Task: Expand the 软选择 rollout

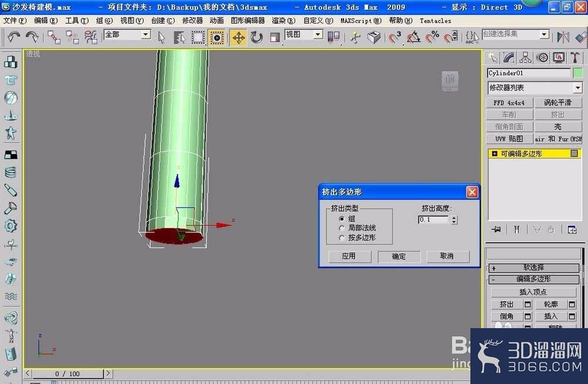Action: pyautogui.click(x=534, y=268)
